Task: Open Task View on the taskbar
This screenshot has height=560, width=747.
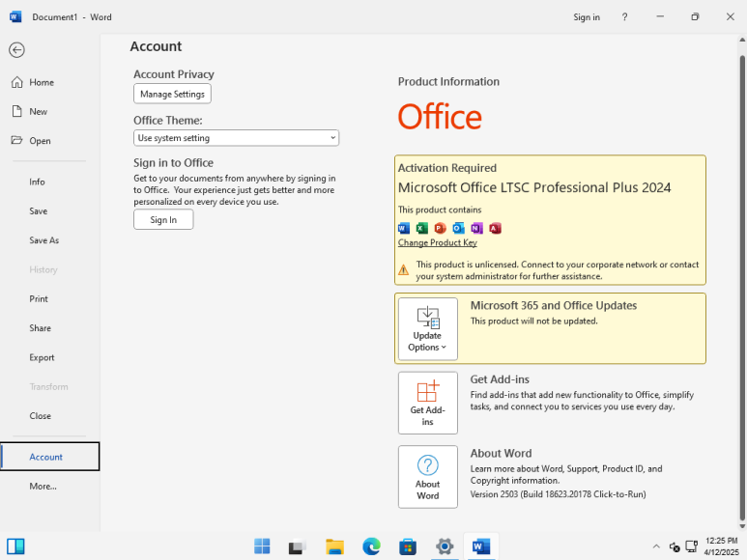Action: 298,546
